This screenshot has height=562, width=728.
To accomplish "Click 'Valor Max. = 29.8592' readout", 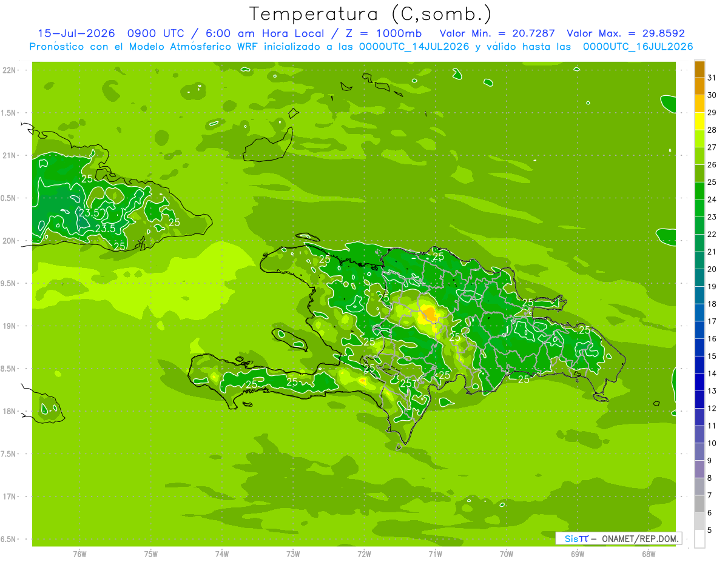I will point(625,33).
